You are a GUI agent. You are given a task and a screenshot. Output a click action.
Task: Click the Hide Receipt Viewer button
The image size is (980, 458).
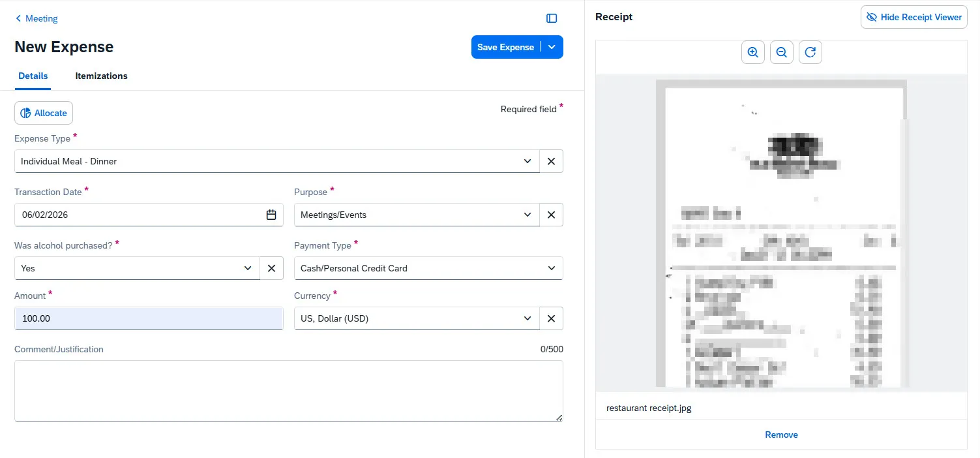point(913,18)
